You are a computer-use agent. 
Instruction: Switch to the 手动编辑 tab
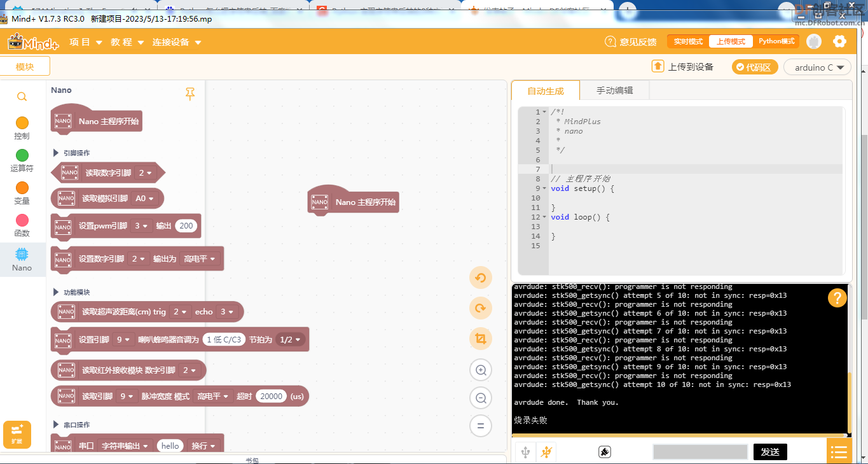(615, 90)
